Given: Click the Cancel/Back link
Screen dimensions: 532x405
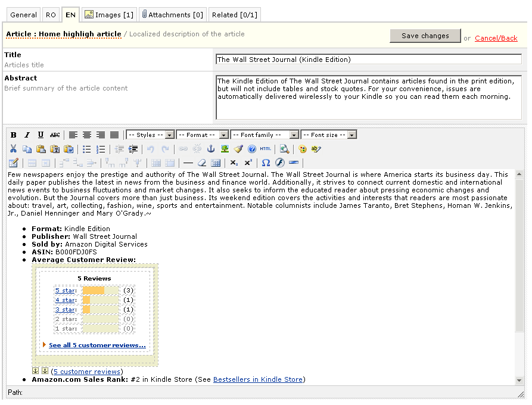Looking at the screenshot, I should click(496, 38).
